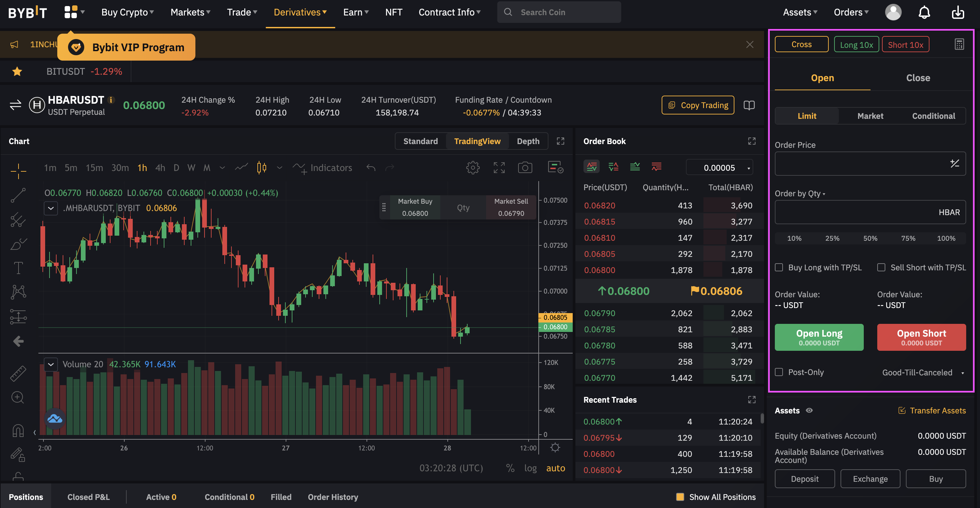
Task: Select the ruler measure tool
Action: 18,373
